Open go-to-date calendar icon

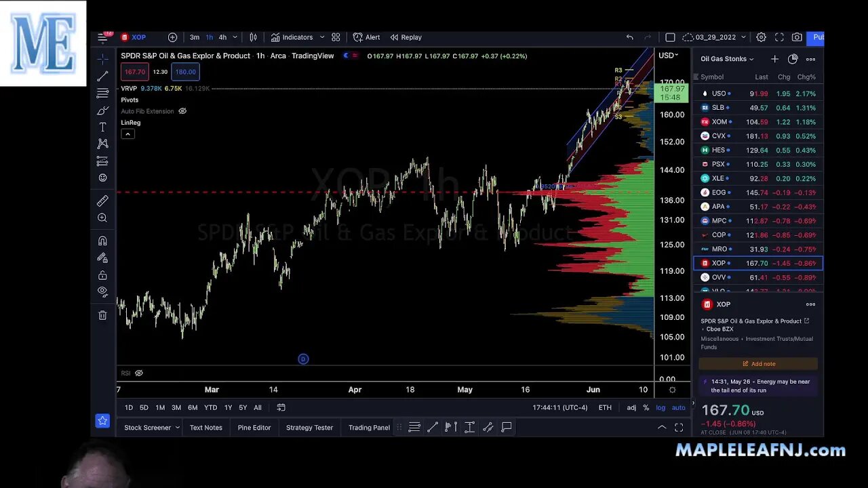pyautogui.click(x=281, y=407)
